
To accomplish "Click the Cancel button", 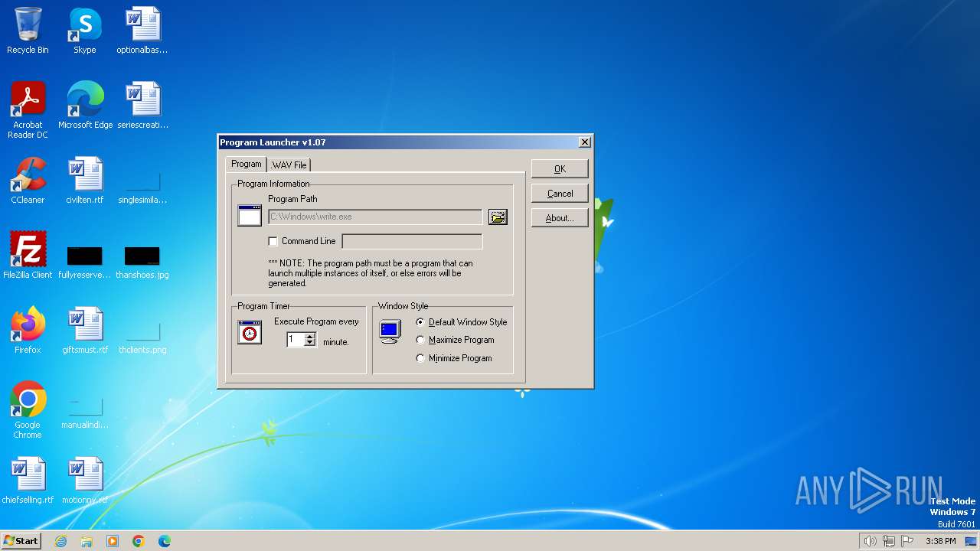I will (560, 194).
